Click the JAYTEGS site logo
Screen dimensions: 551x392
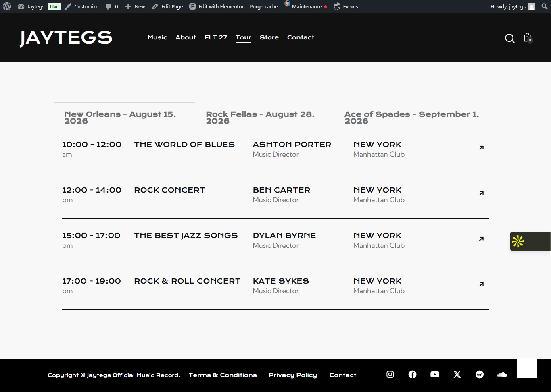66,38
